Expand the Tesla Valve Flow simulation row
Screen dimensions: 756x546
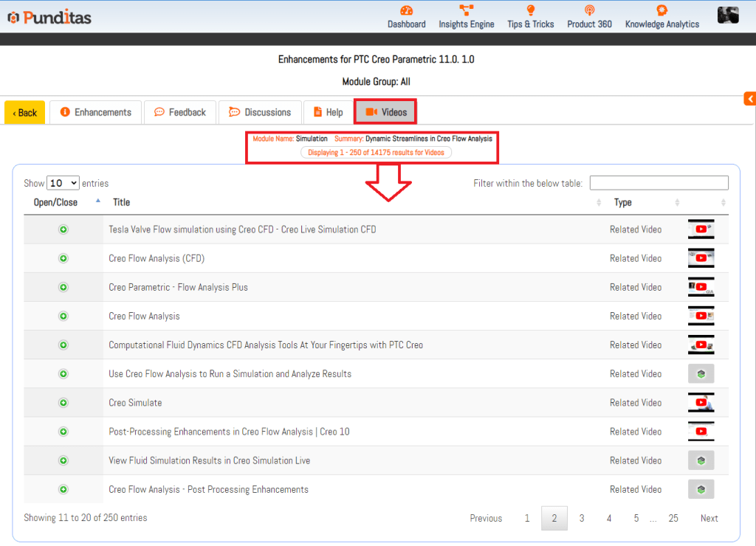coord(63,229)
